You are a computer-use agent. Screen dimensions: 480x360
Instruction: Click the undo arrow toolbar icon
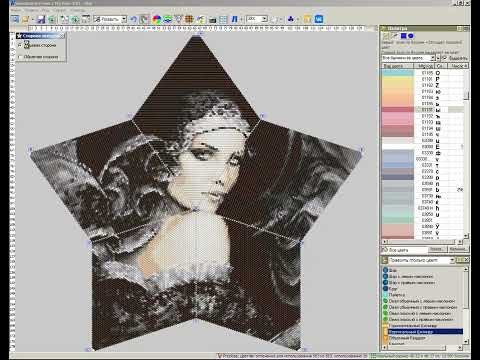(x=133, y=19)
